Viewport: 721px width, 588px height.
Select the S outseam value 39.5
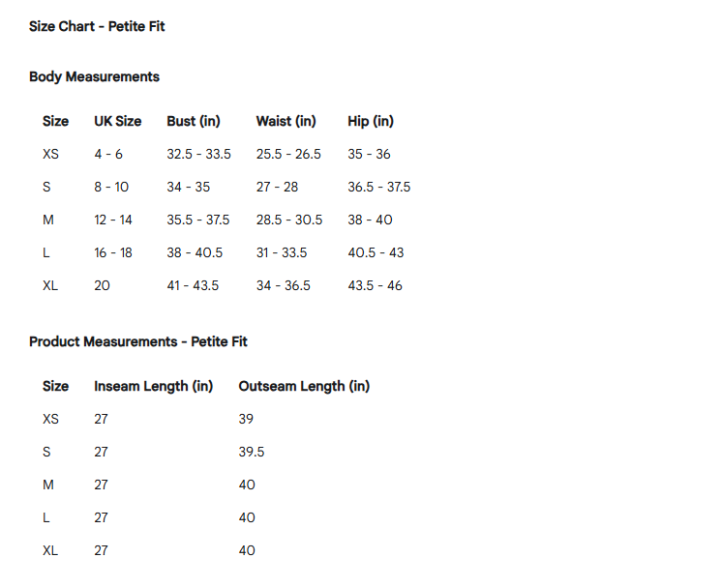point(252,452)
